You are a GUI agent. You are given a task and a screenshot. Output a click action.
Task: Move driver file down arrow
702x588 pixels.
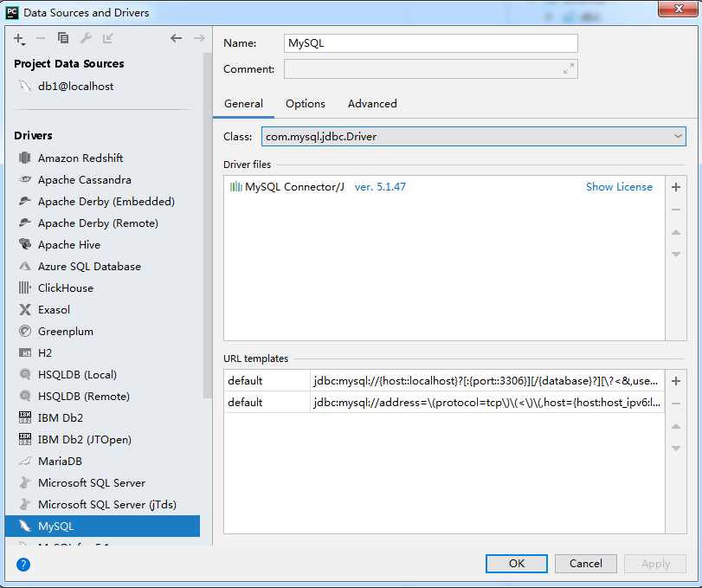[x=676, y=254]
